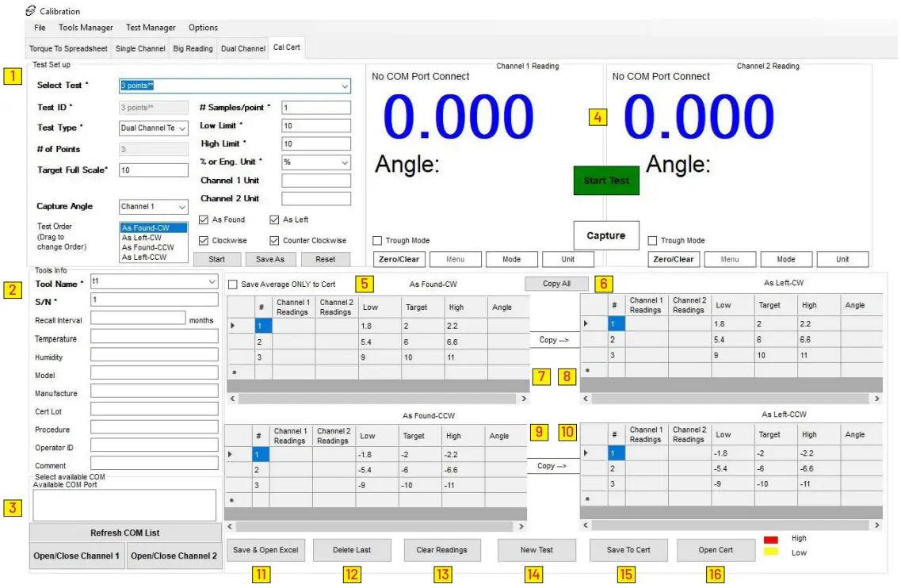This screenshot has width=901, height=588.
Task: Click the Start button in Test Set up
Action: pyautogui.click(x=216, y=260)
